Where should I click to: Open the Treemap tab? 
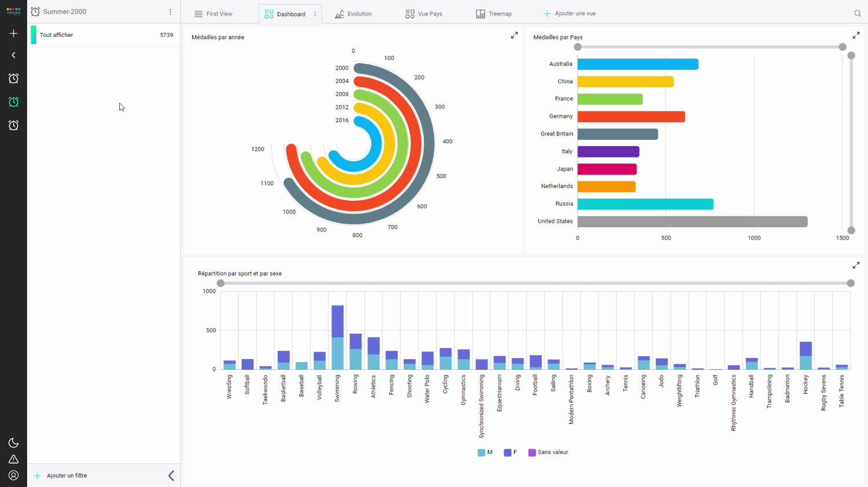[494, 14]
